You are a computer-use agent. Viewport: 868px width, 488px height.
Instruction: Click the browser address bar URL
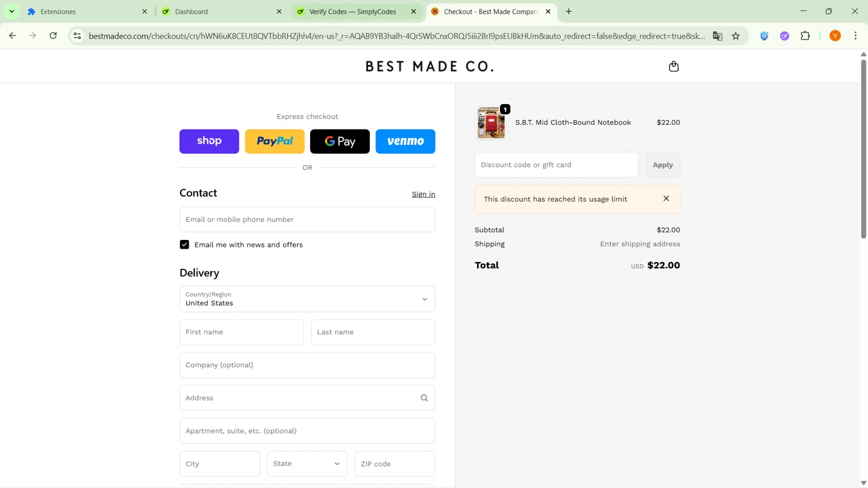point(396,36)
